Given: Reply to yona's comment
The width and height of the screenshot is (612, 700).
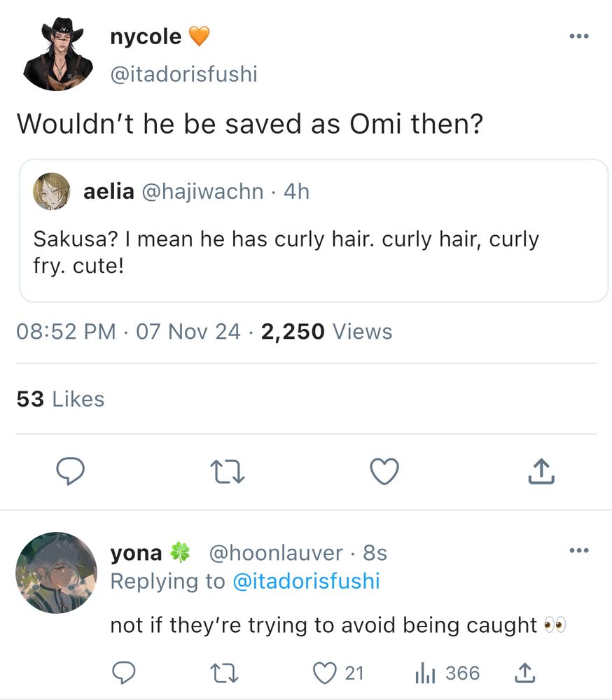Looking at the screenshot, I should (124, 673).
